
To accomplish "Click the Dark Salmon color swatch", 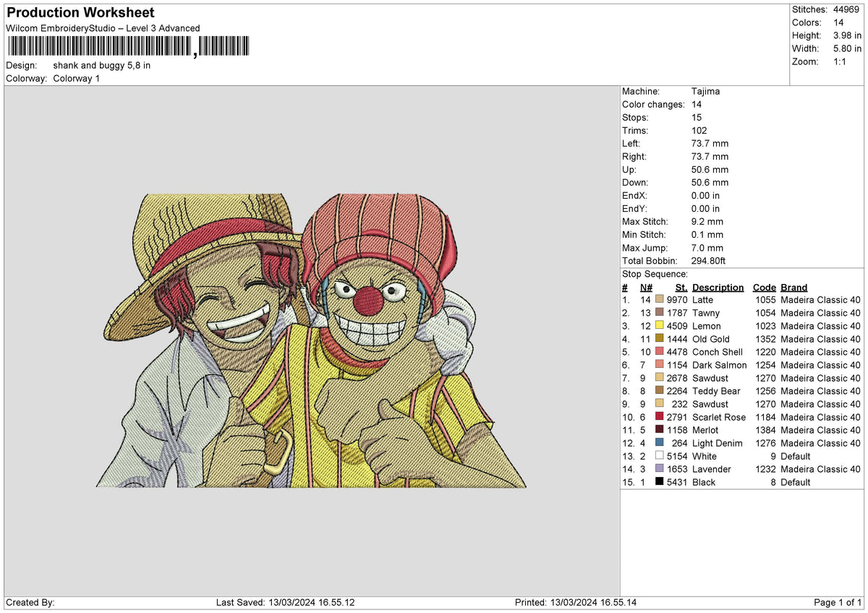I will click(x=659, y=365).
